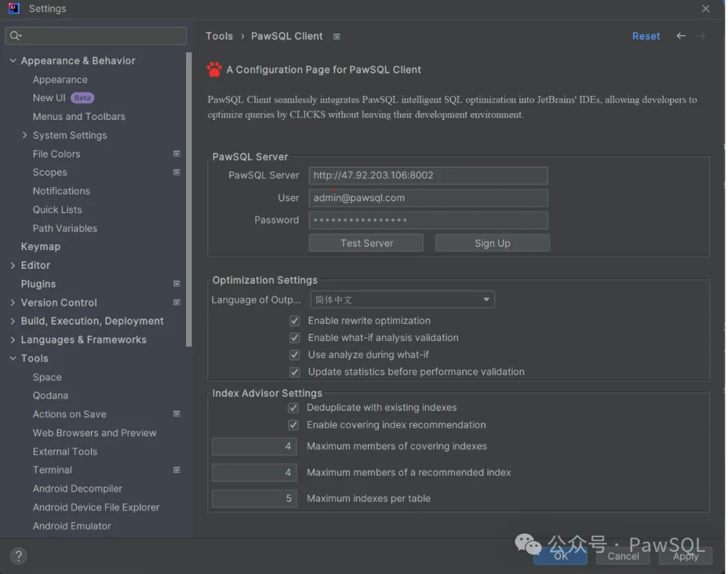Click the settings search field

[x=96, y=36]
